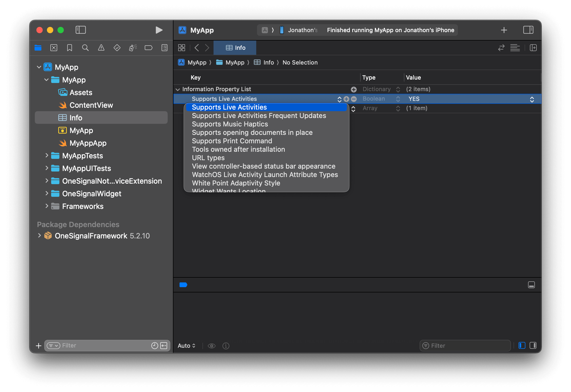571x392 pixels.
Task: Select highlighted Supports Live Activities option
Action: (x=266, y=107)
